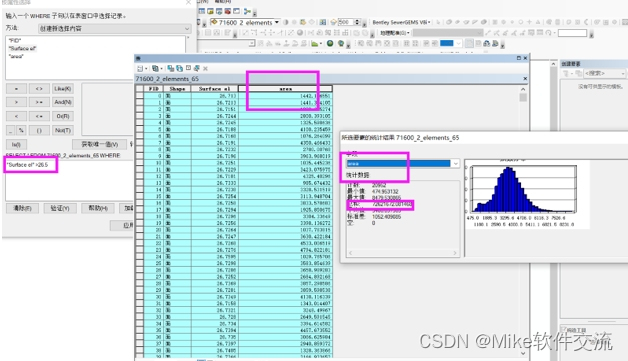
Task: Click the And(N) button
Action: pos(63,102)
